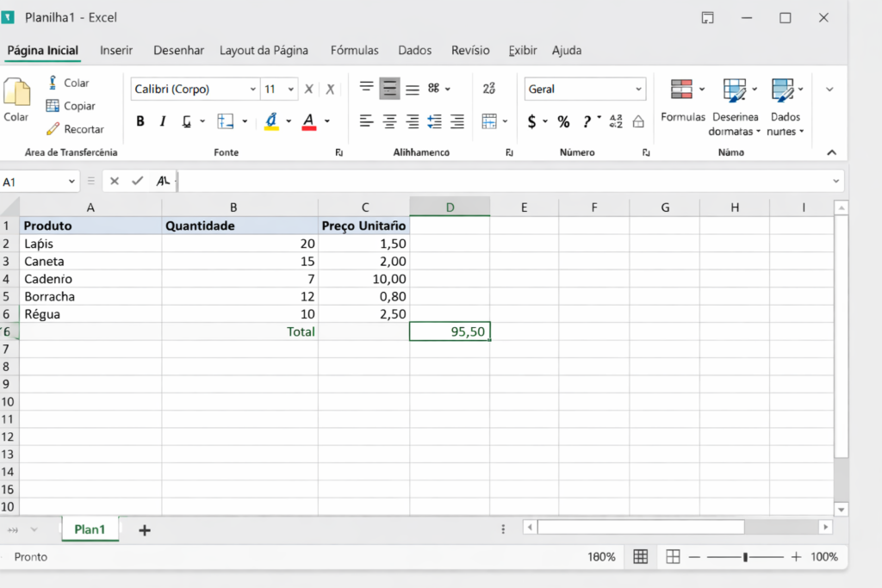Click the Recortar pencil icon
Viewport: 882px width, 588px height.
coord(53,129)
